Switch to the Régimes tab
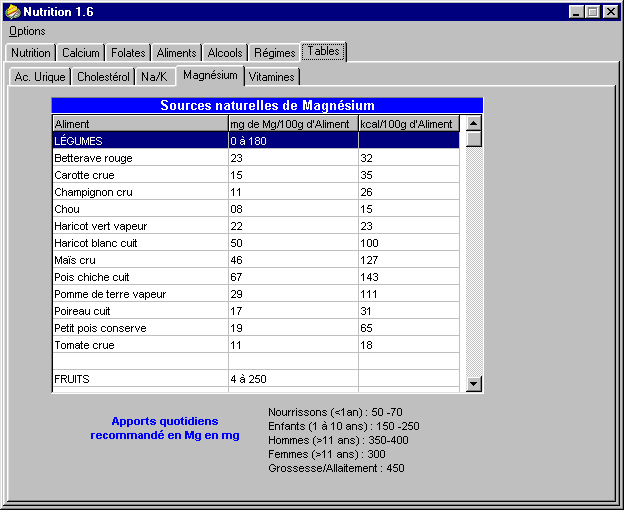This screenshot has width=624, height=510. tap(274, 53)
